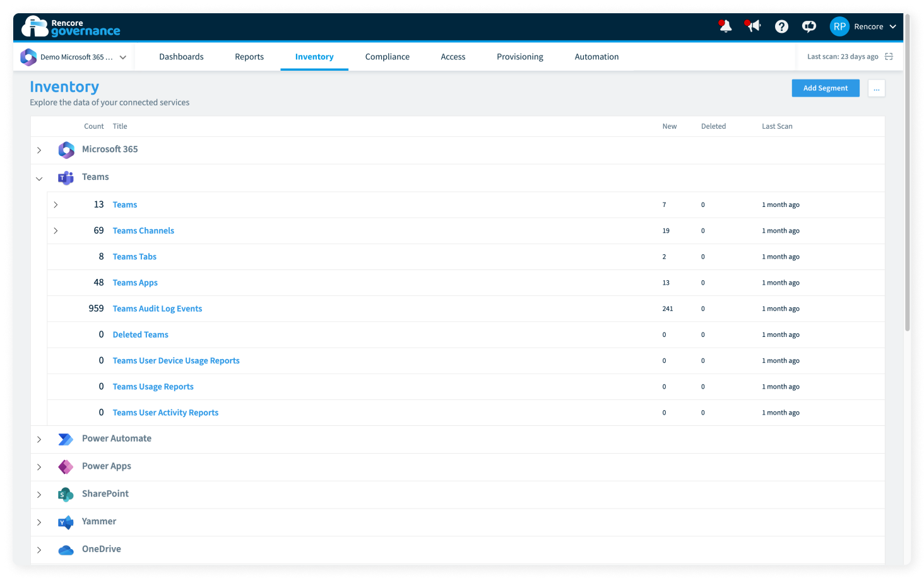Viewport: 924px width, 578px height.
Task: Click the page vertical scrollbar
Action: click(908, 172)
